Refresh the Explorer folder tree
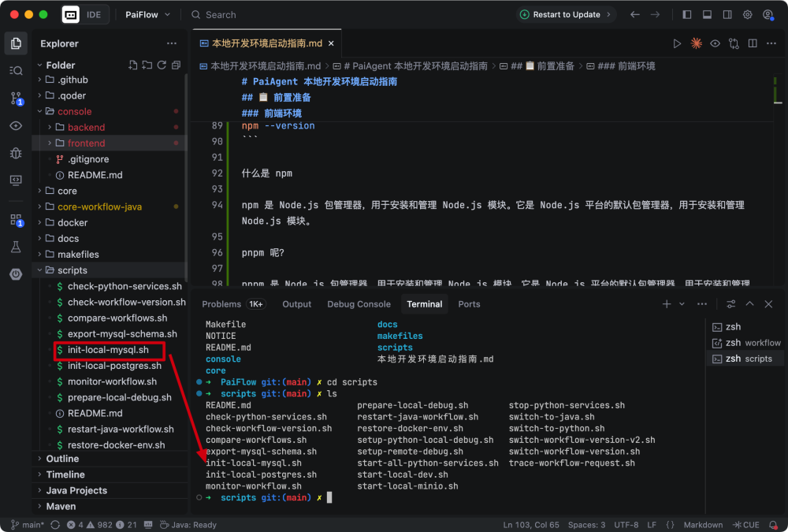Image resolution: width=788 pixels, height=532 pixels. pos(162,65)
